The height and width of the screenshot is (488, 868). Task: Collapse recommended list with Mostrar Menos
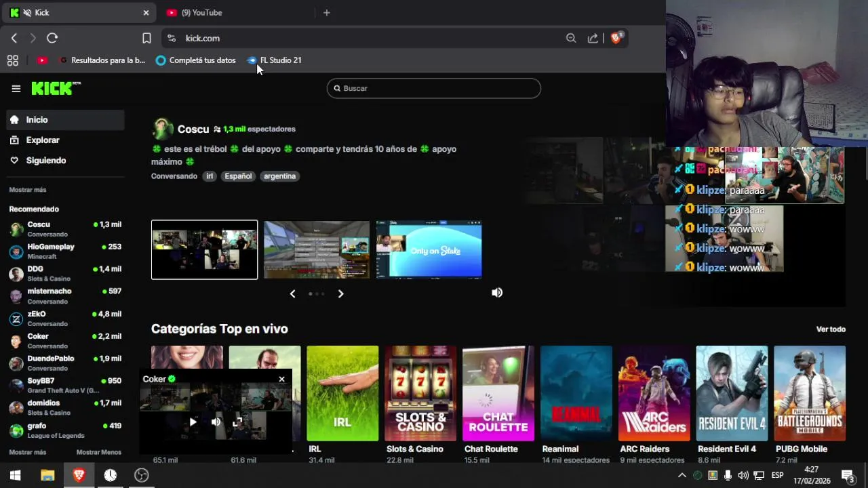coord(99,452)
